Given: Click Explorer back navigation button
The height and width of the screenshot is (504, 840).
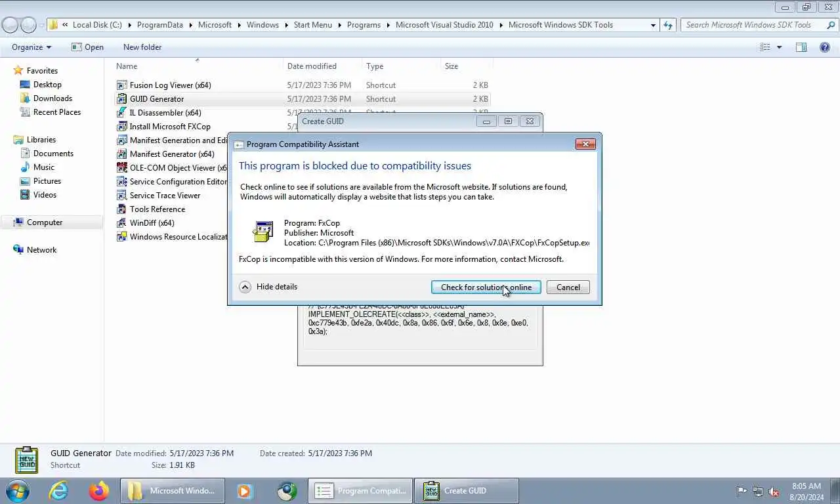Looking at the screenshot, I should (10, 25).
